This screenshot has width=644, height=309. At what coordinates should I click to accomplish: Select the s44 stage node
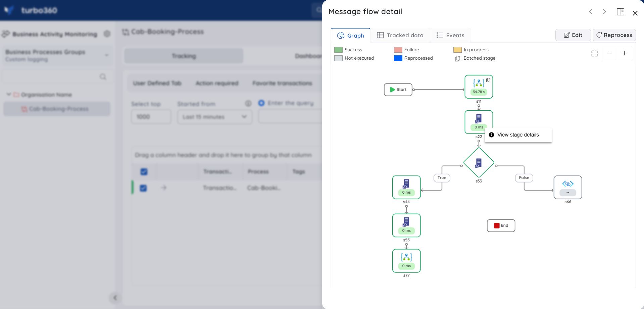pos(406,187)
